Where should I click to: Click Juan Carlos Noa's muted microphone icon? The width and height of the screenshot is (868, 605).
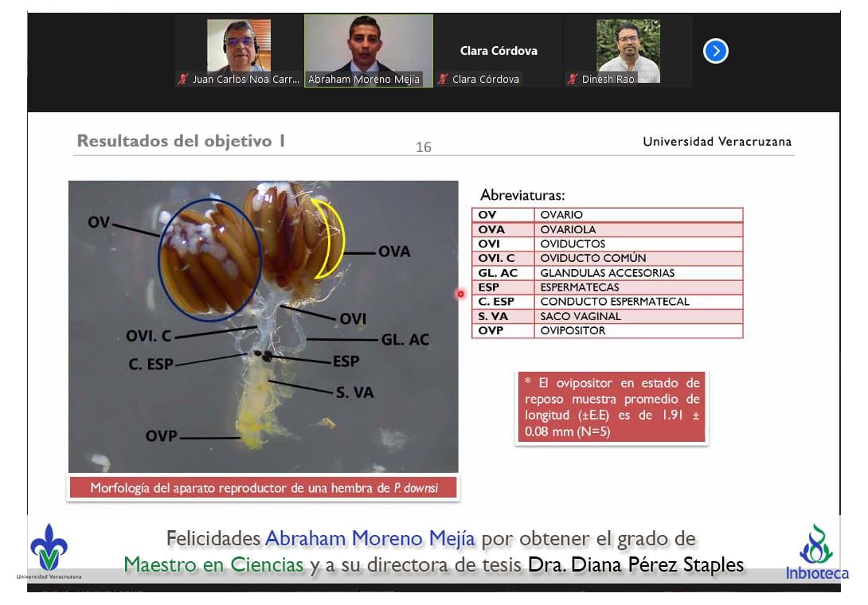tap(184, 80)
